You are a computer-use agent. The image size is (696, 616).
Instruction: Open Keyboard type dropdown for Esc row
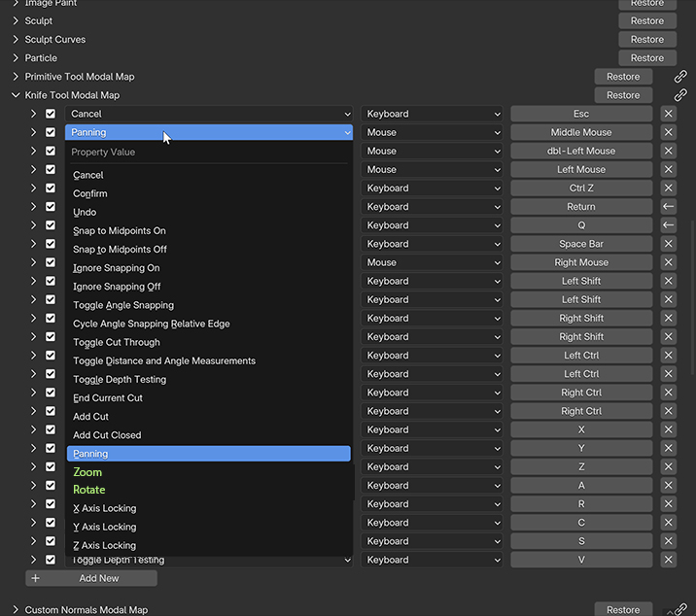[x=432, y=114]
